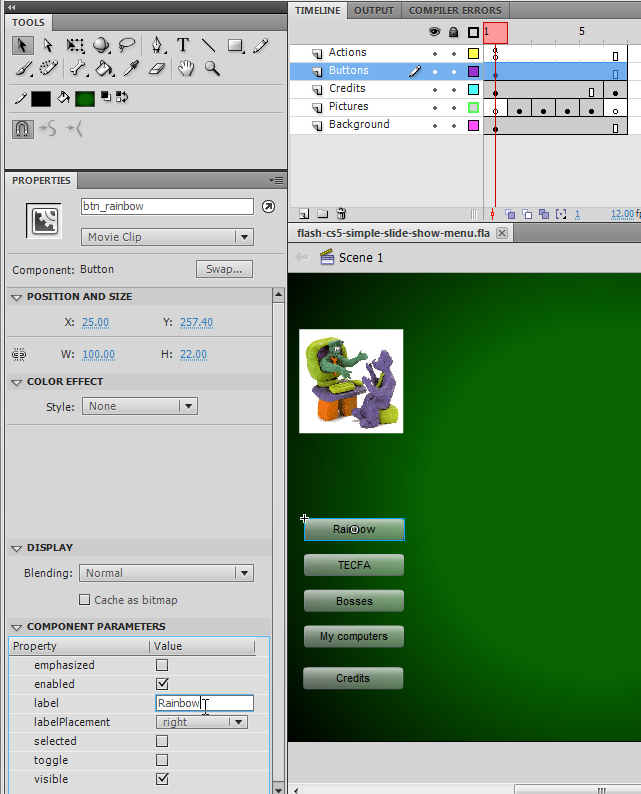The width and height of the screenshot is (641, 794).
Task: Open the stroke color swatch
Action: click(41, 99)
